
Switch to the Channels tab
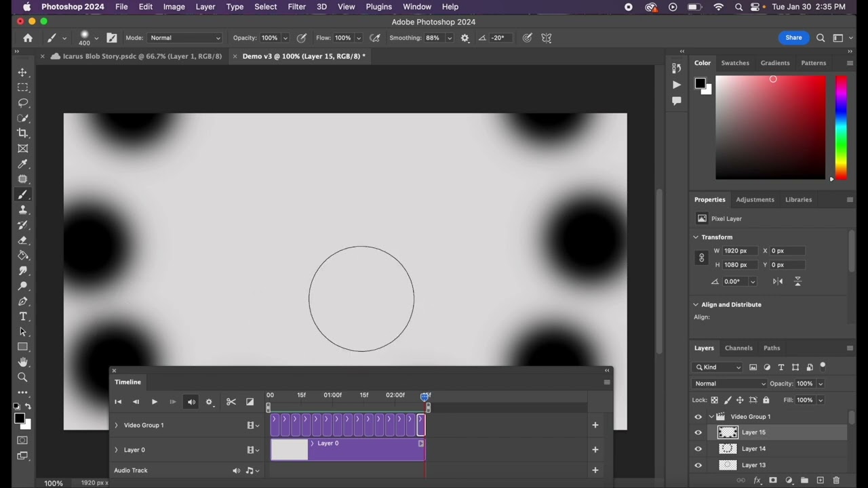coord(738,348)
